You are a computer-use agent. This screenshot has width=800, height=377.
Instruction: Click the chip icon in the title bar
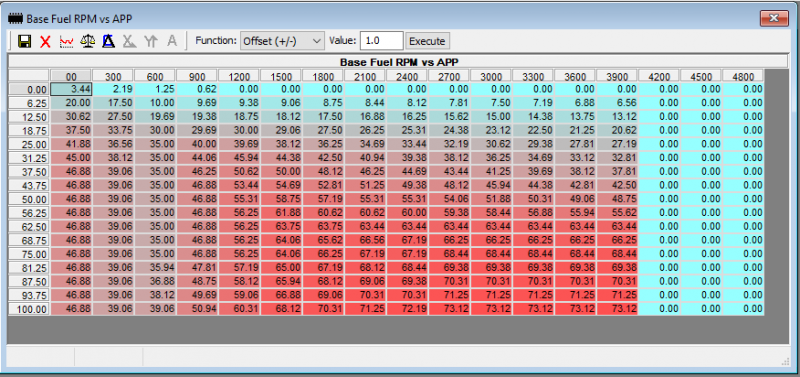[x=16, y=18]
